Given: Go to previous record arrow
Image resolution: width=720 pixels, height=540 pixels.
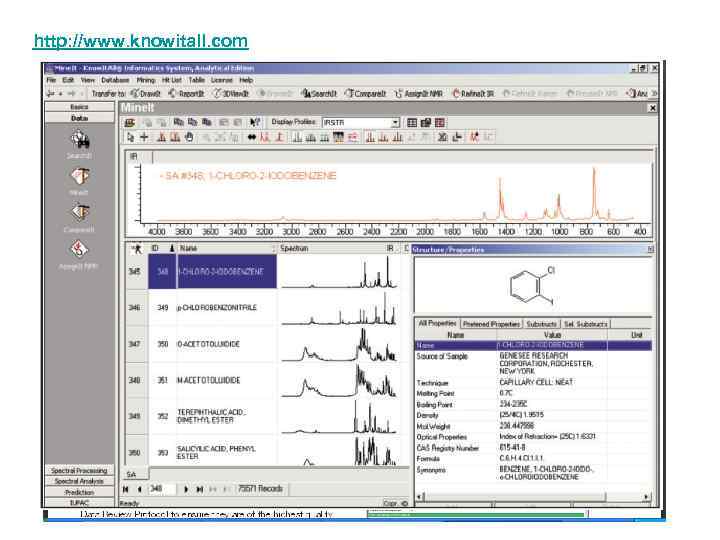Looking at the screenshot, I should coord(140,489).
